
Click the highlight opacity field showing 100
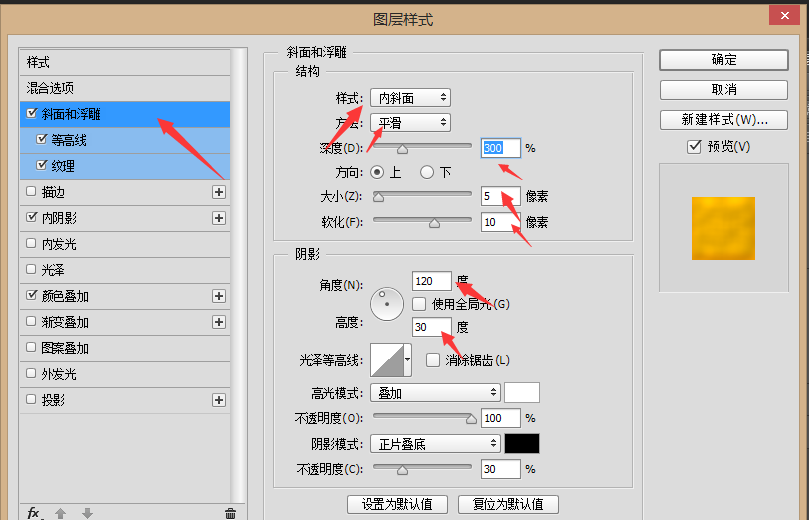click(x=501, y=418)
